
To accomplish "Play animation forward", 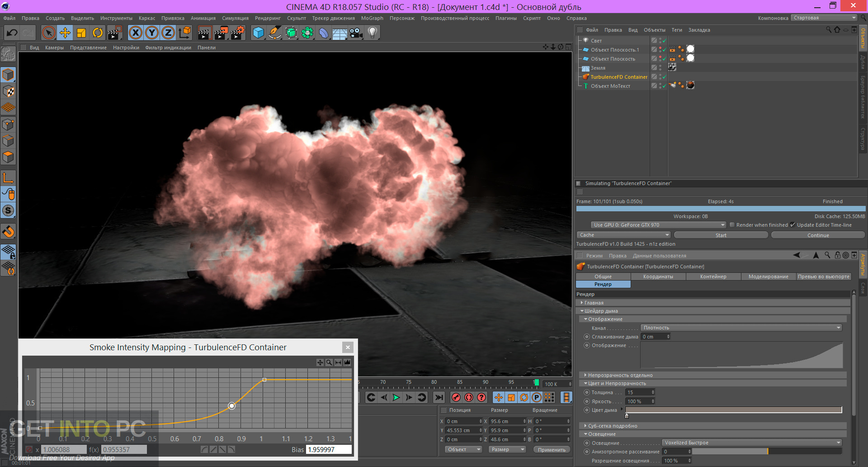I will pyautogui.click(x=396, y=397).
